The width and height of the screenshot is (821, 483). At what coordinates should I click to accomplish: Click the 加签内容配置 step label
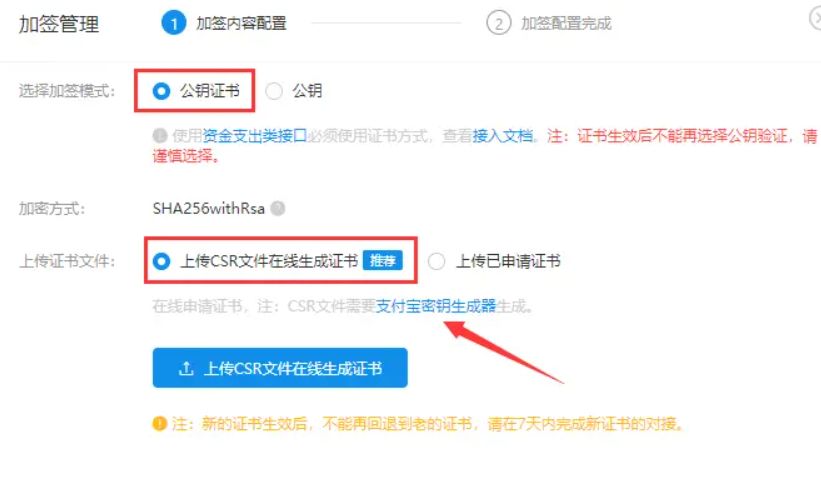[x=241, y=24]
